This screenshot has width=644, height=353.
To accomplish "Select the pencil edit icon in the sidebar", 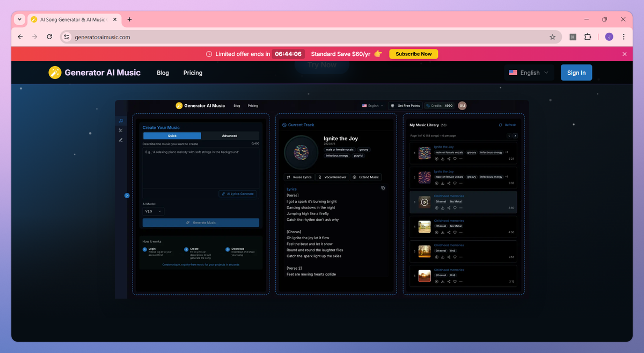I will pos(121,140).
